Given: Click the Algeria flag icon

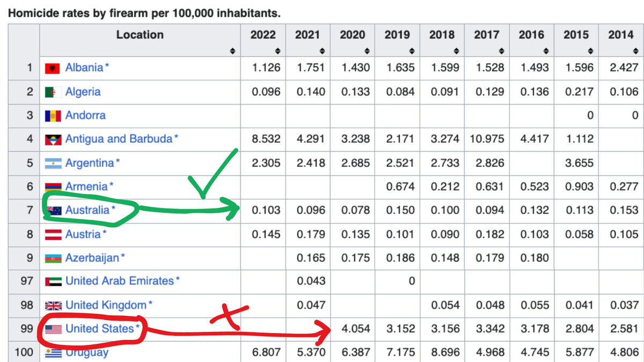Looking at the screenshot, I should [x=53, y=92].
